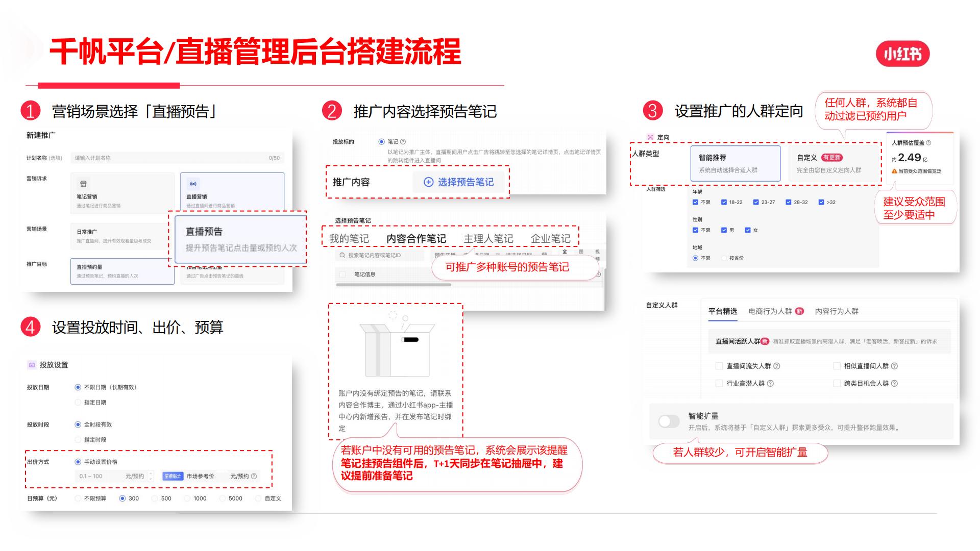Click the orange warning triangle icon
The height and width of the screenshot is (551, 980).
point(894,171)
